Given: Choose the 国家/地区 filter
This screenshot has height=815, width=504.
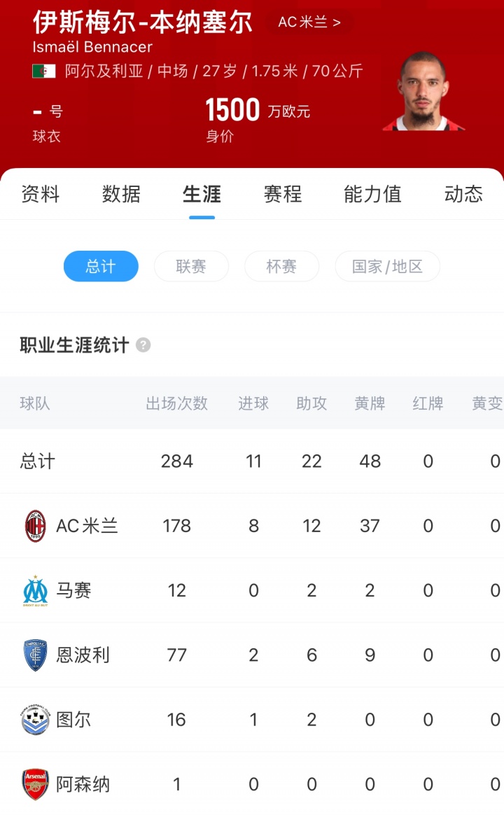Looking at the screenshot, I should point(387,266).
